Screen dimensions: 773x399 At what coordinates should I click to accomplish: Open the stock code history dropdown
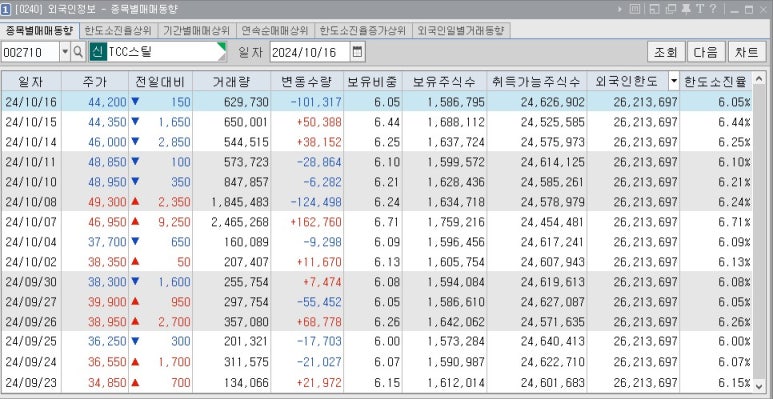(x=65, y=52)
